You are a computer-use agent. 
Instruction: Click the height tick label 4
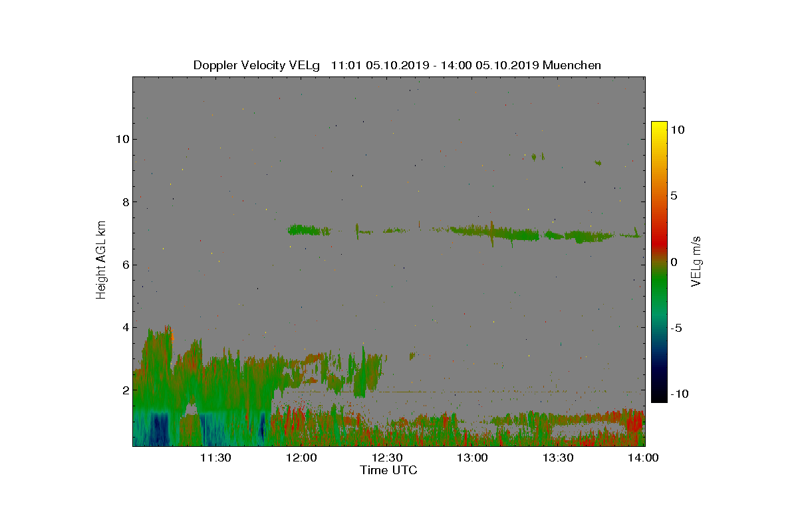[124, 327]
